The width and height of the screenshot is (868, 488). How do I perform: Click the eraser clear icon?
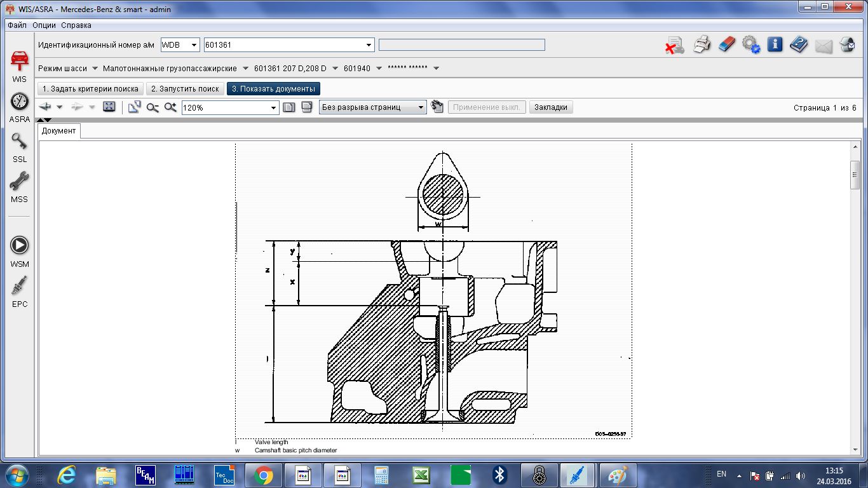pos(726,45)
